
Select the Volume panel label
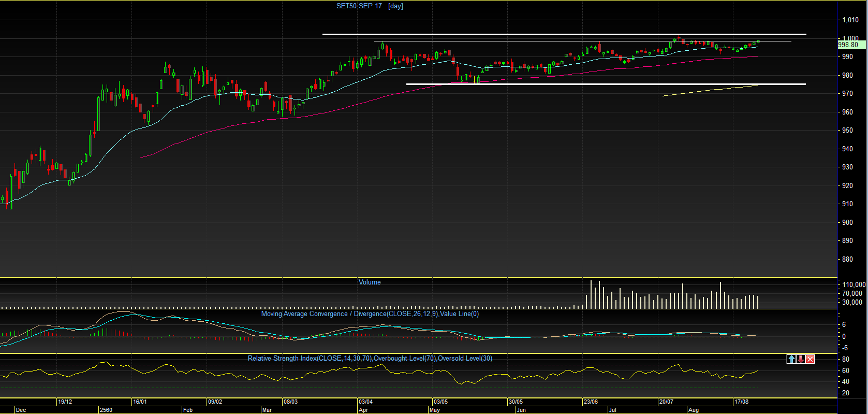click(370, 282)
